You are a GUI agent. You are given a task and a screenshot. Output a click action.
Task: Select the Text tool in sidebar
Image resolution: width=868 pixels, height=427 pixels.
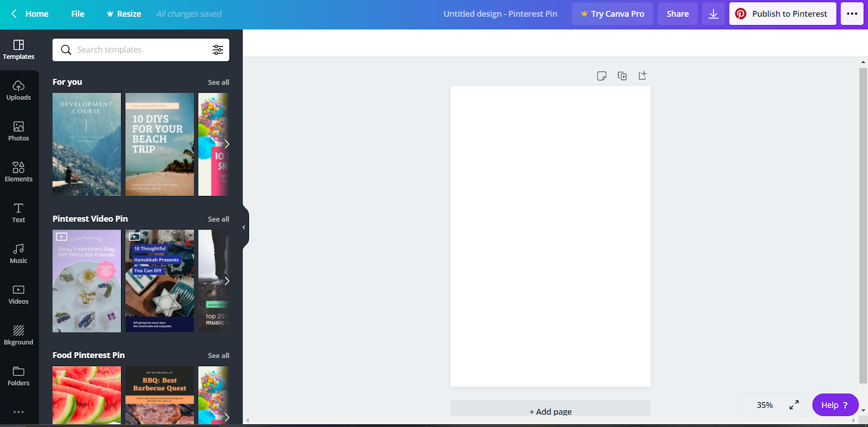18,213
